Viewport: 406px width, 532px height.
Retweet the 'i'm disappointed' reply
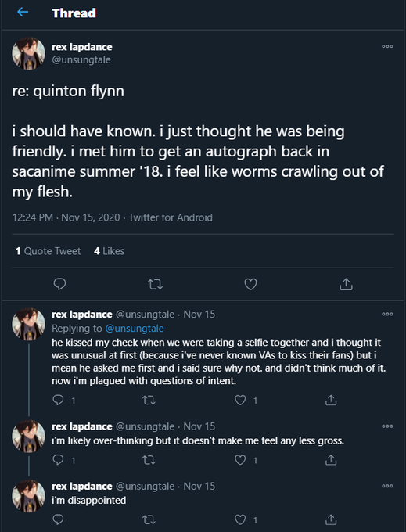[x=149, y=519]
